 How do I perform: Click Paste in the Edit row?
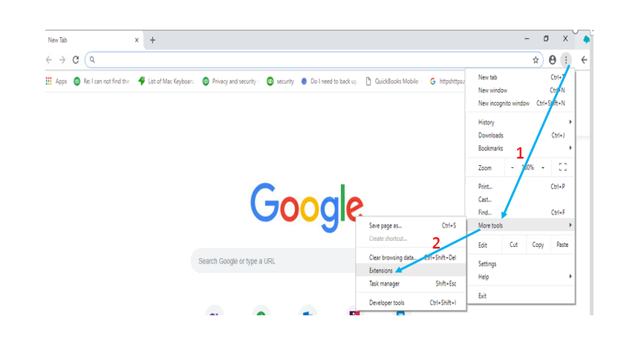[562, 245]
